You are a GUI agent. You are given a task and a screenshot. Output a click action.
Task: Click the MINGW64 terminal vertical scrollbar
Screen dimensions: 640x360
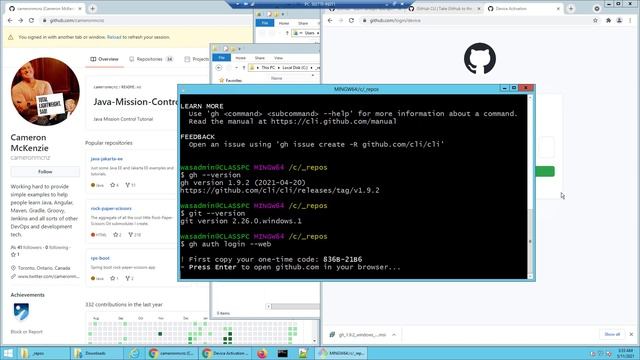(x=530, y=187)
